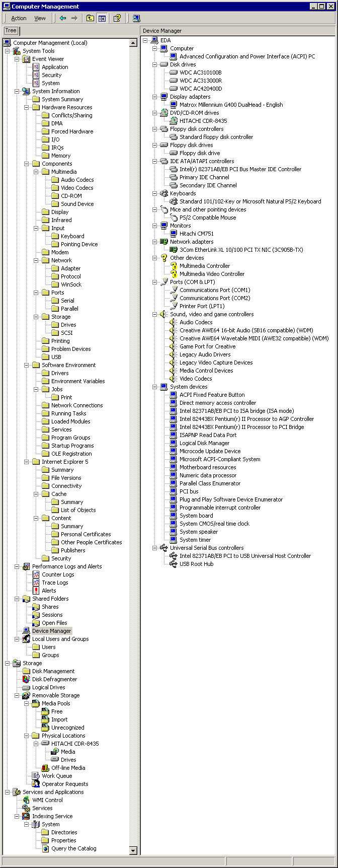Click the Indexing Service icon

click(26, 816)
